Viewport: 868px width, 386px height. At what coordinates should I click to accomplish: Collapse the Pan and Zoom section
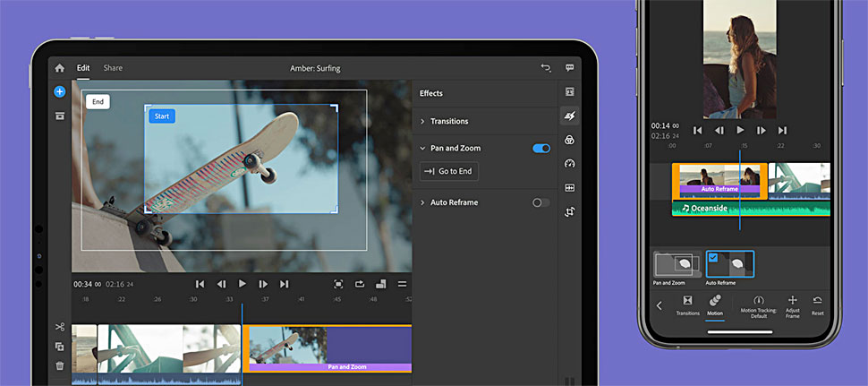422,149
